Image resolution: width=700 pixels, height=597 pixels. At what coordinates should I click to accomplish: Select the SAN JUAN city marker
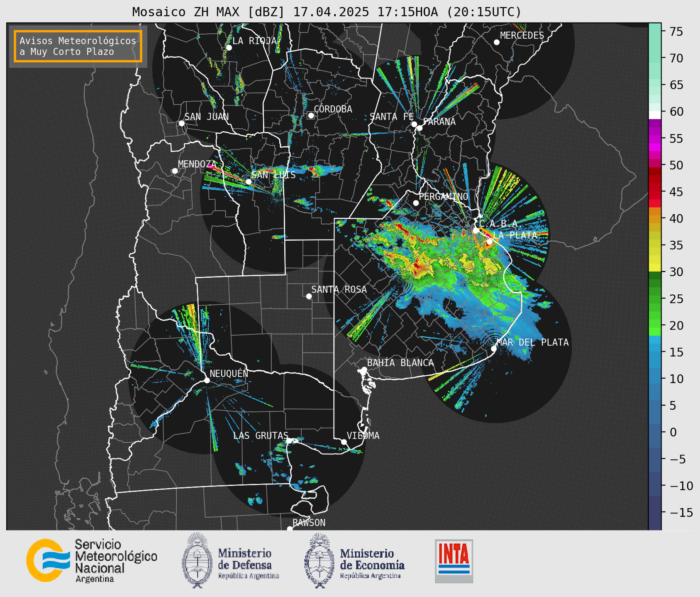click(181, 123)
